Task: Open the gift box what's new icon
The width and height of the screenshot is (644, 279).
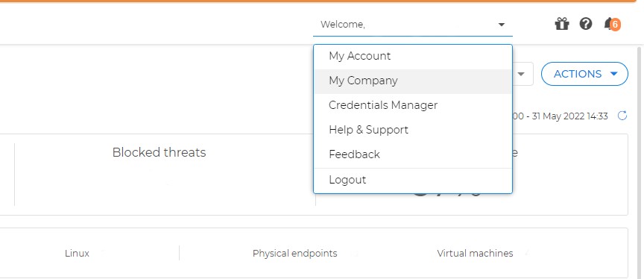Action: click(562, 24)
